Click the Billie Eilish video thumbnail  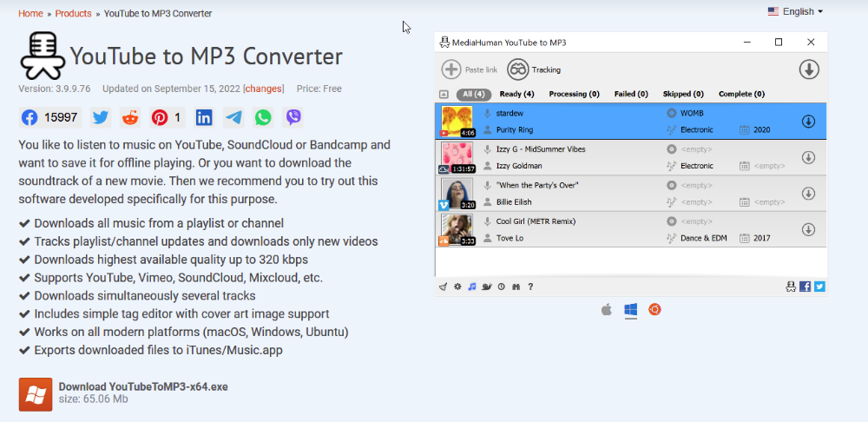pyautogui.click(x=457, y=194)
